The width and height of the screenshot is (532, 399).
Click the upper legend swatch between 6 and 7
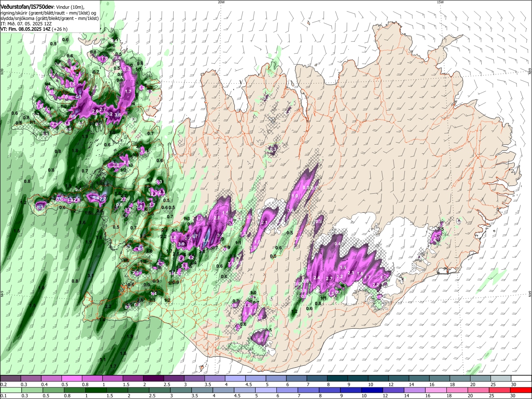pyautogui.click(x=296, y=379)
